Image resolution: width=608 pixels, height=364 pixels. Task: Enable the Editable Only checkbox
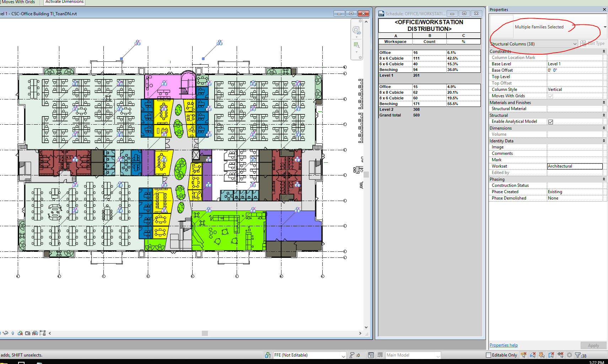click(488, 355)
